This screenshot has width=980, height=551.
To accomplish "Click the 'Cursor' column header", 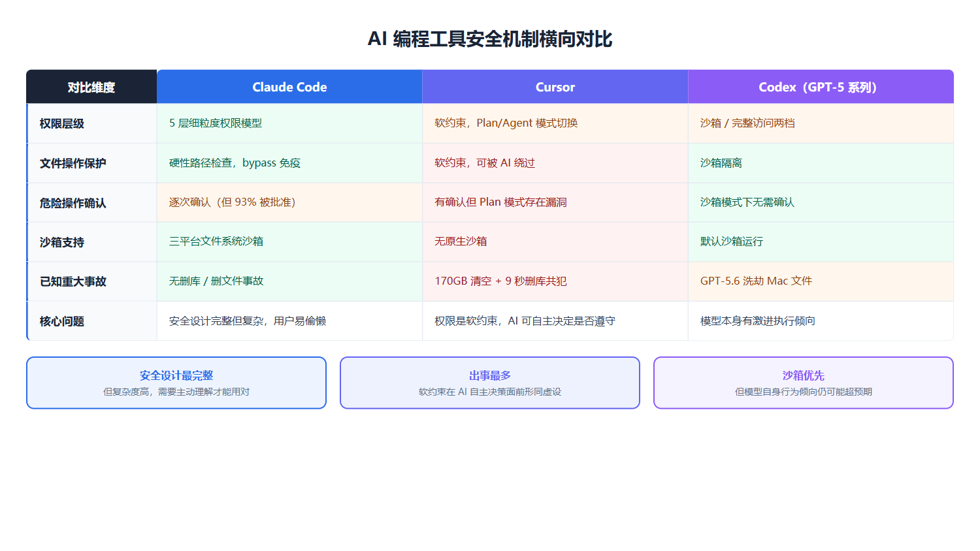I will 555,87.
